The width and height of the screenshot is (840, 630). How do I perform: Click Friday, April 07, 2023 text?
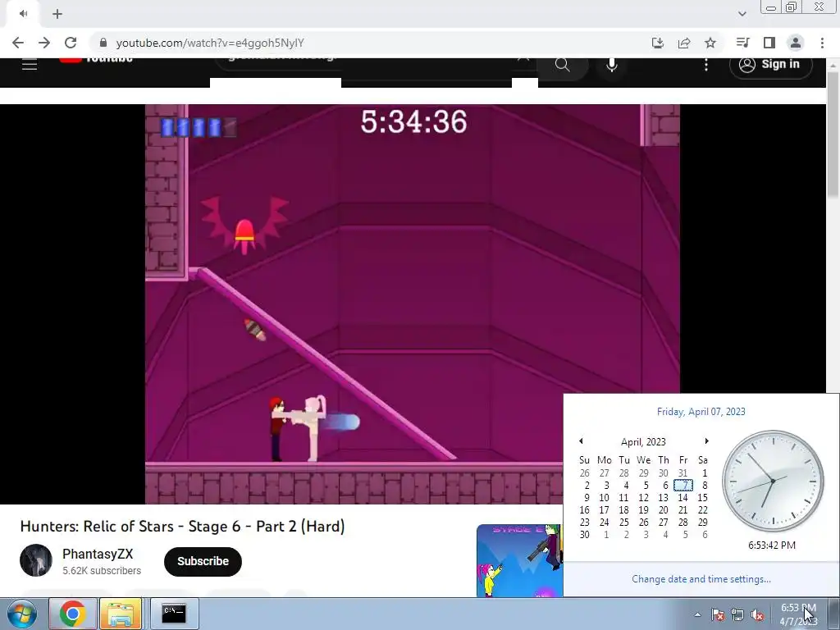(x=701, y=412)
